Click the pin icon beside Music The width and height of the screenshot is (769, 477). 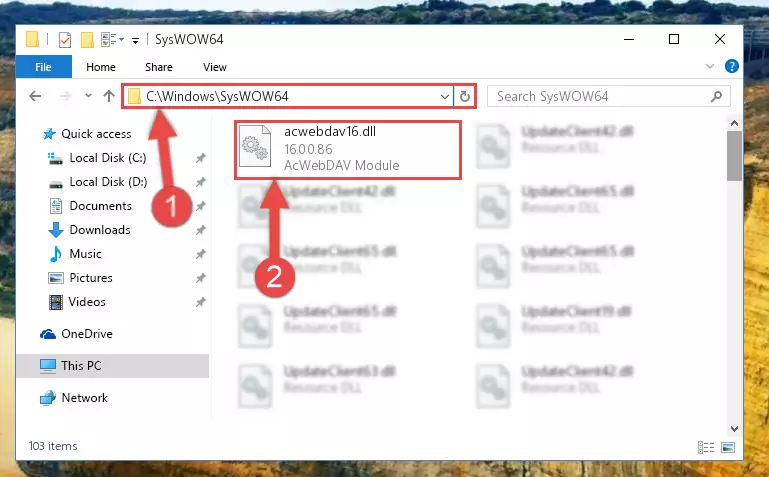(201, 254)
